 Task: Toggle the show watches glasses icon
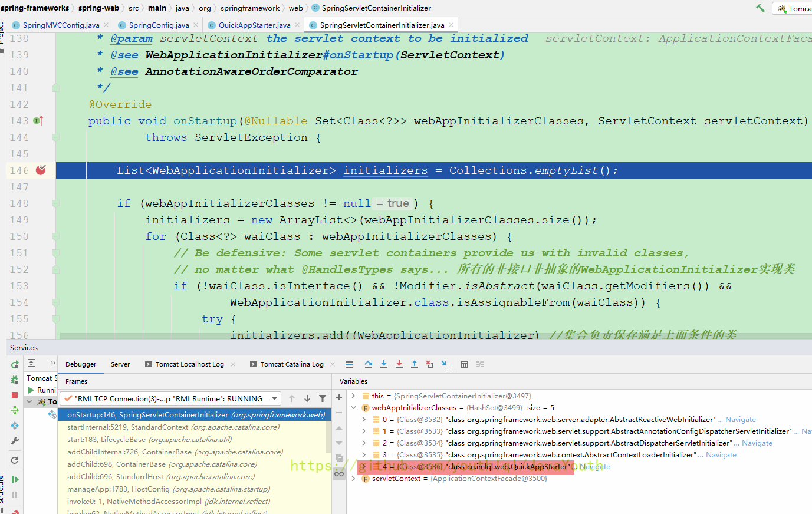click(339, 473)
